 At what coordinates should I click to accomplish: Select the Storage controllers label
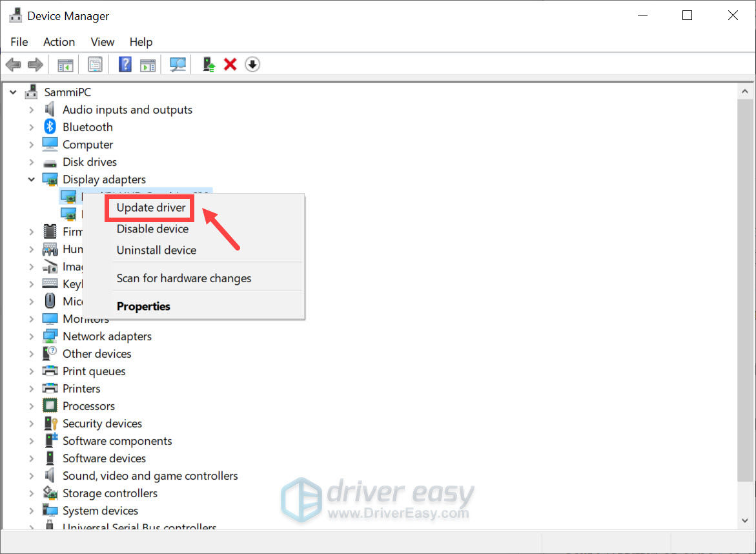tap(110, 493)
